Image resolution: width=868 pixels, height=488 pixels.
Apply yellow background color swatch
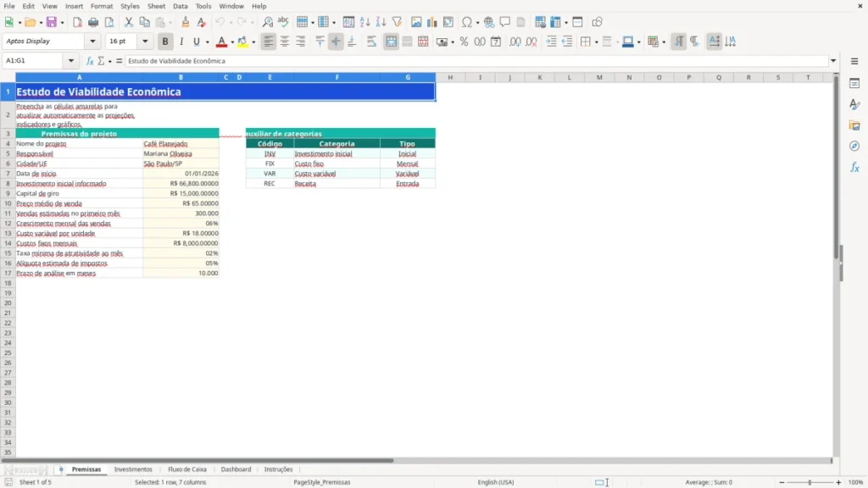click(x=243, y=42)
